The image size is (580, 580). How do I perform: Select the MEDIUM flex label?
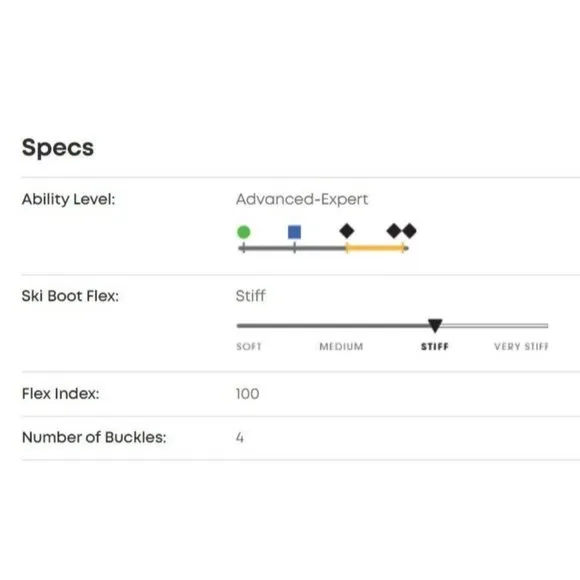[x=341, y=347]
